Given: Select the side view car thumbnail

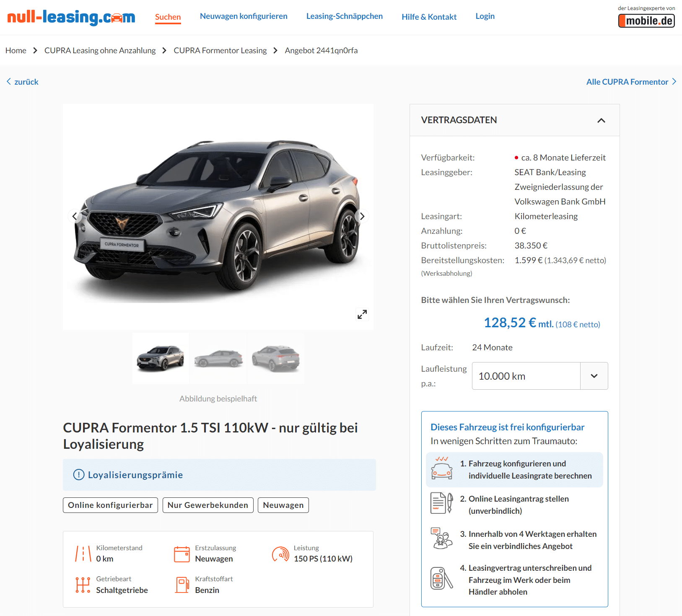Looking at the screenshot, I should 218,358.
